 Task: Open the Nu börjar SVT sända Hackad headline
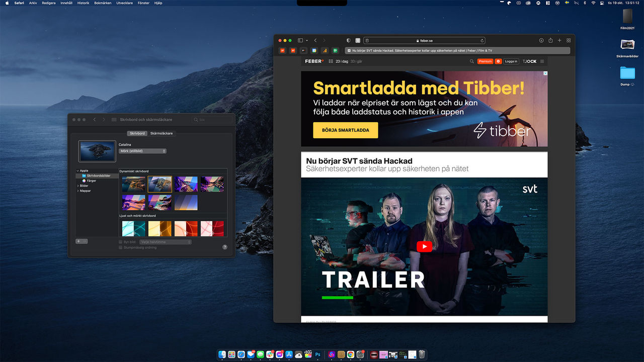tap(359, 161)
